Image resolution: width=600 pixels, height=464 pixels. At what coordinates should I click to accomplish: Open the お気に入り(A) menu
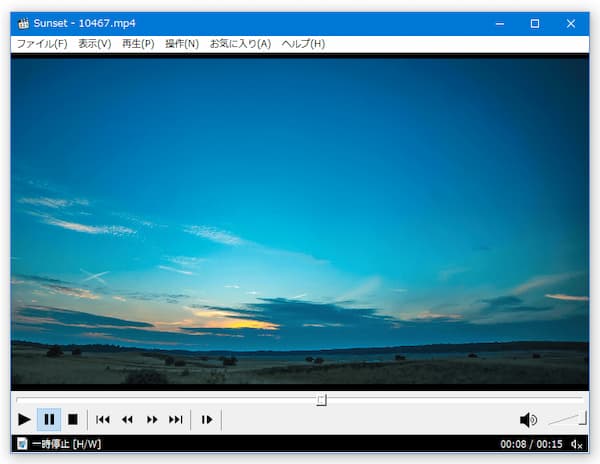(240, 44)
